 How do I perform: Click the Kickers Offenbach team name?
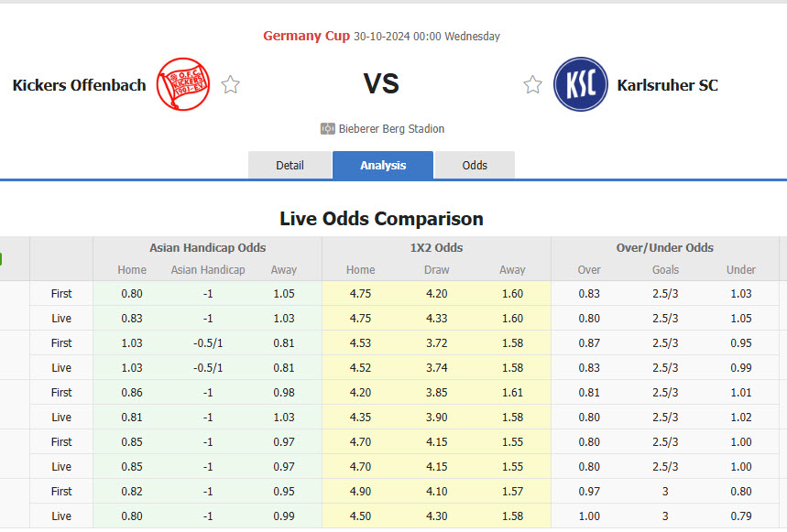coord(78,84)
